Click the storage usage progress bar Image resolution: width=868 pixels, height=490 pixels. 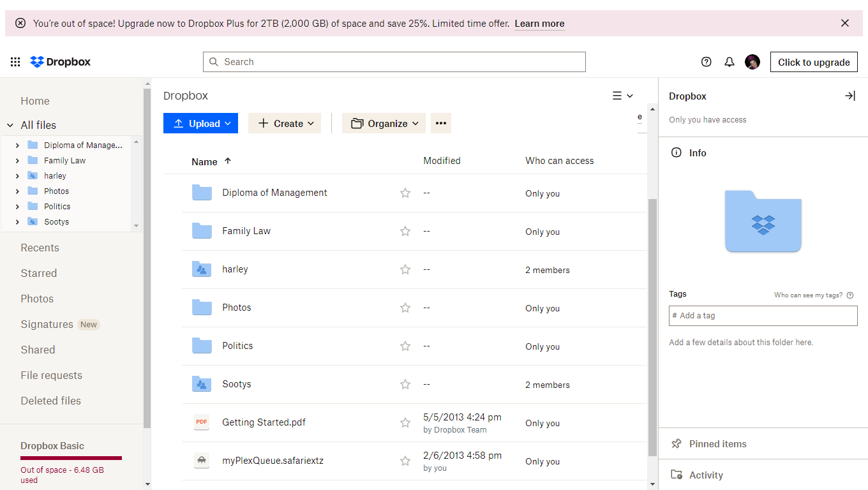coord(71,458)
